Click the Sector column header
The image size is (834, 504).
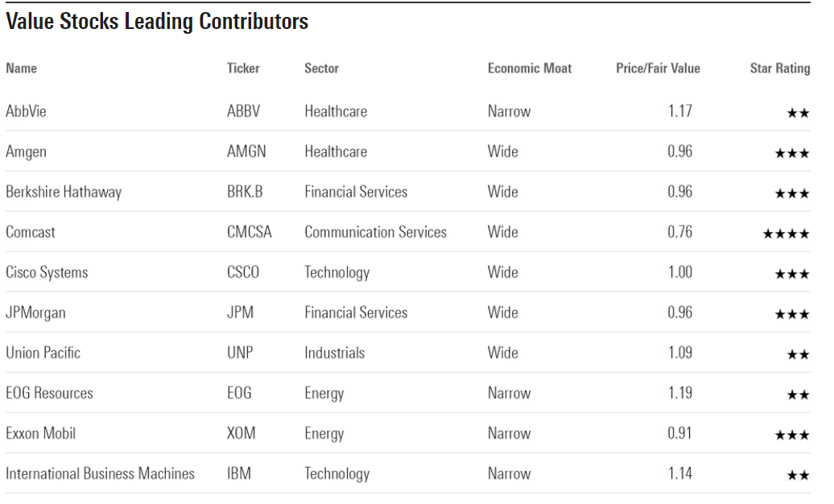(x=321, y=68)
